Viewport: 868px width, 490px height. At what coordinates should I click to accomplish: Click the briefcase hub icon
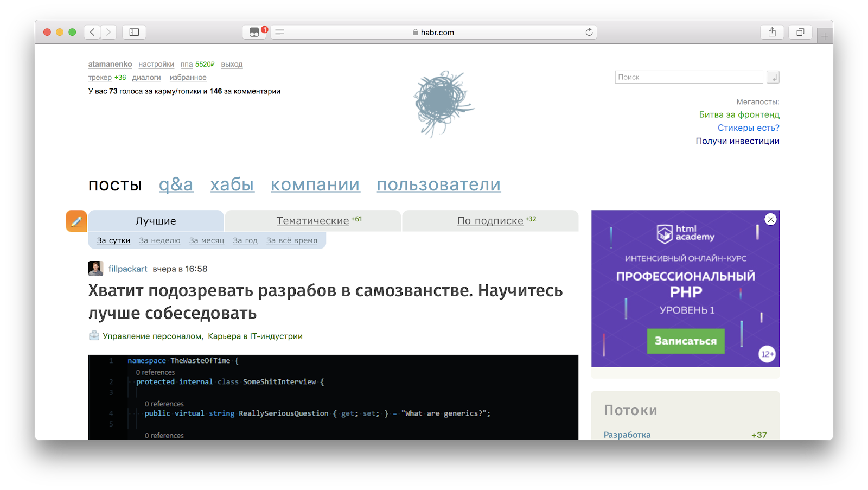94,335
